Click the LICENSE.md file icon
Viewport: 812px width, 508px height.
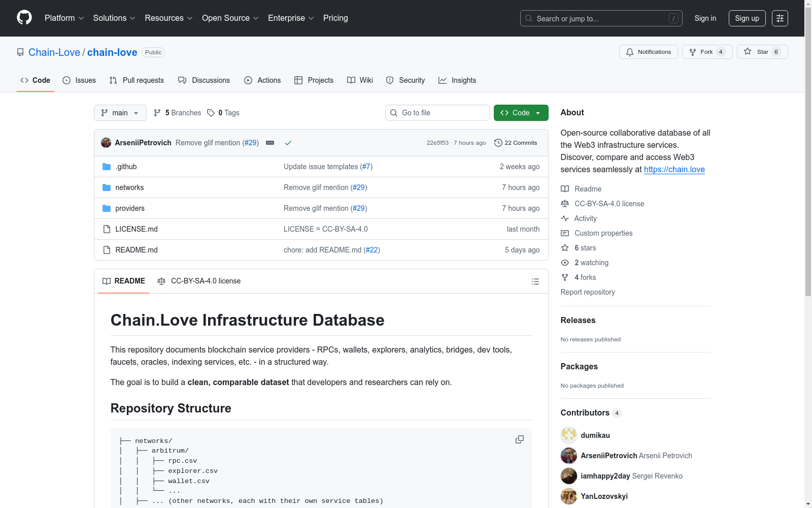(107, 229)
